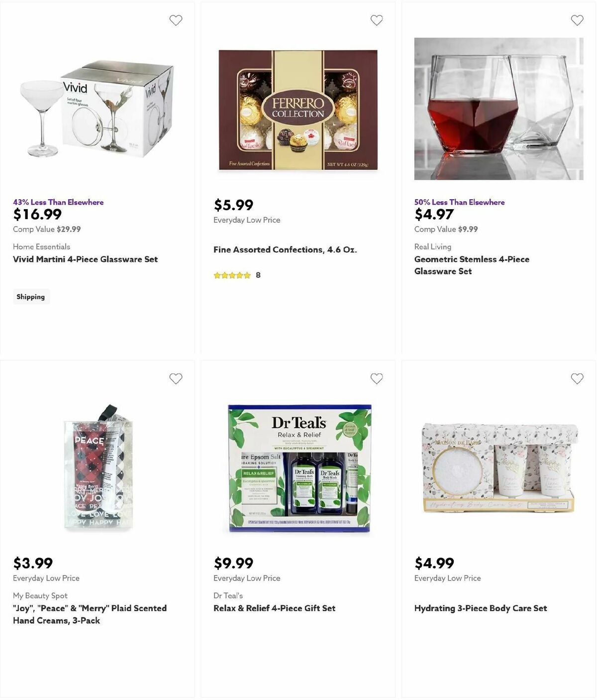597x700 pixels.
Task: Open the My Beauty Spot brand link
Action: [x=40, y=595]
